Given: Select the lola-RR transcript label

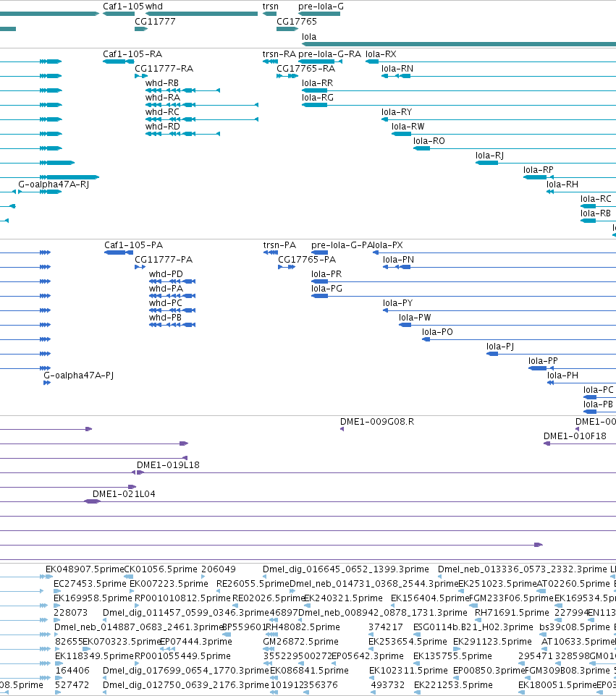Looking at the screenshot, I should tap(317, 83).
